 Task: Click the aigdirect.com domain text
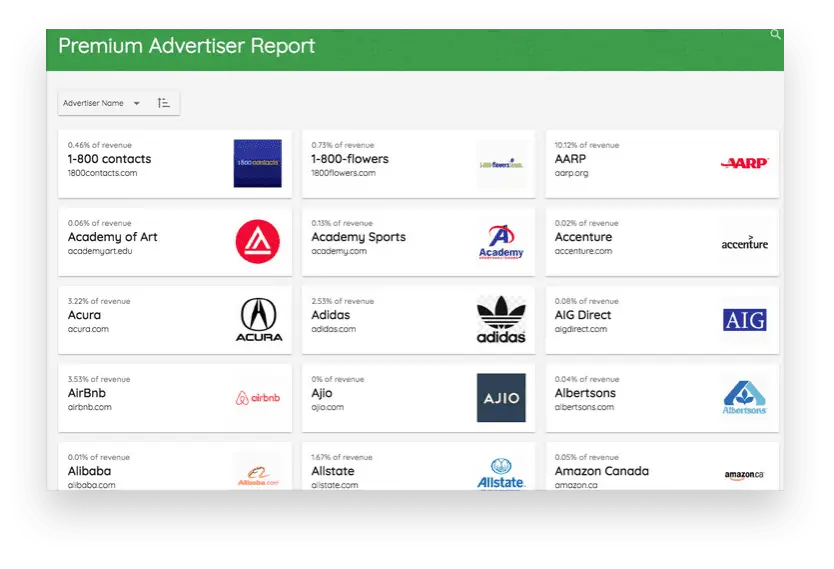(581, 329)
